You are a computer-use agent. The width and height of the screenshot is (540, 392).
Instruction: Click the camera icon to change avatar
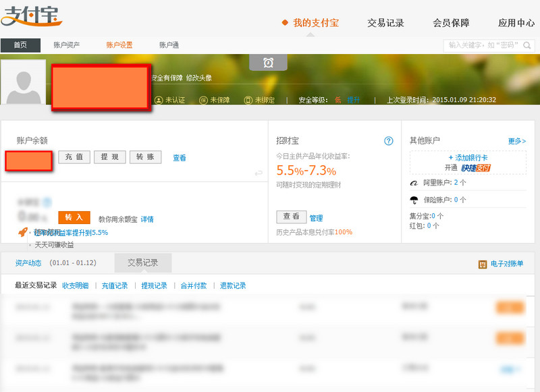click(269, 61)
